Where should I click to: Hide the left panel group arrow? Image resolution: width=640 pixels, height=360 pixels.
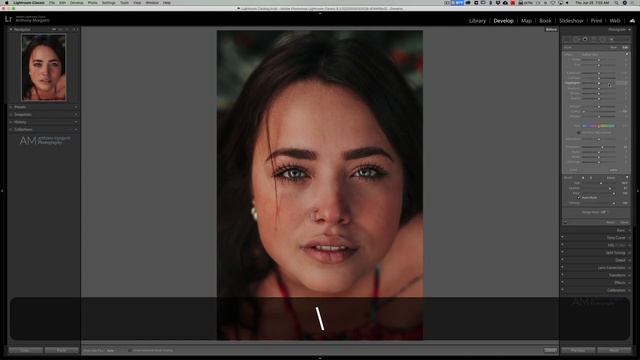pyautogui.click(x=2, y=191)
